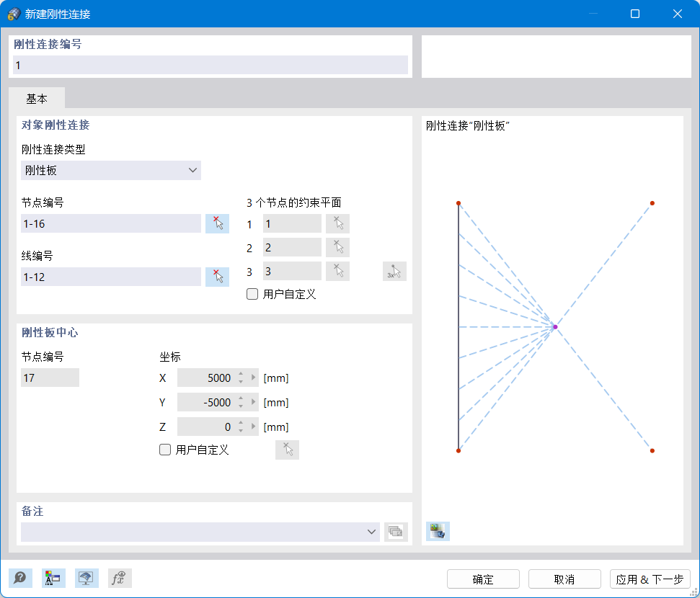The image size is (700, 598).
Task: Click pick icon for constraint plane node 2
Action: click(x=337, y=247)
